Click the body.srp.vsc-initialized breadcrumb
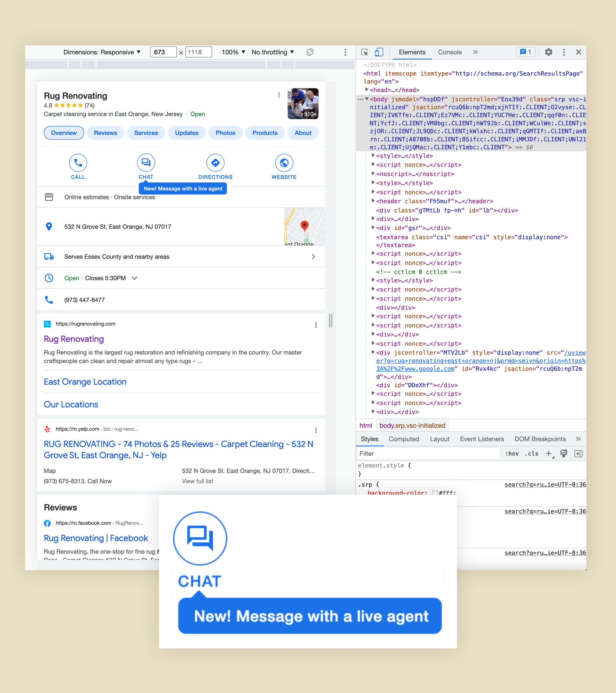The height and width of the screenshot is (693, 616). [x=412, y=426]
